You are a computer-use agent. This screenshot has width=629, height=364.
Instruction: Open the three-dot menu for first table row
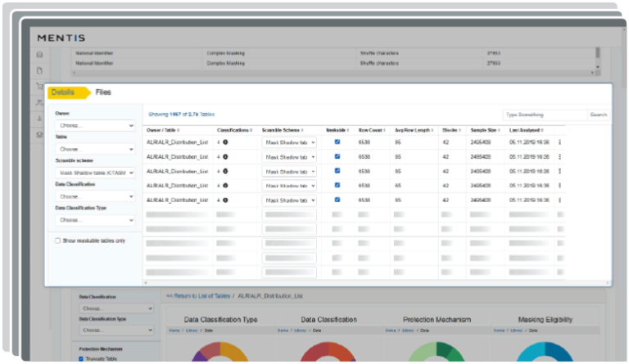(x=560, y=142)
